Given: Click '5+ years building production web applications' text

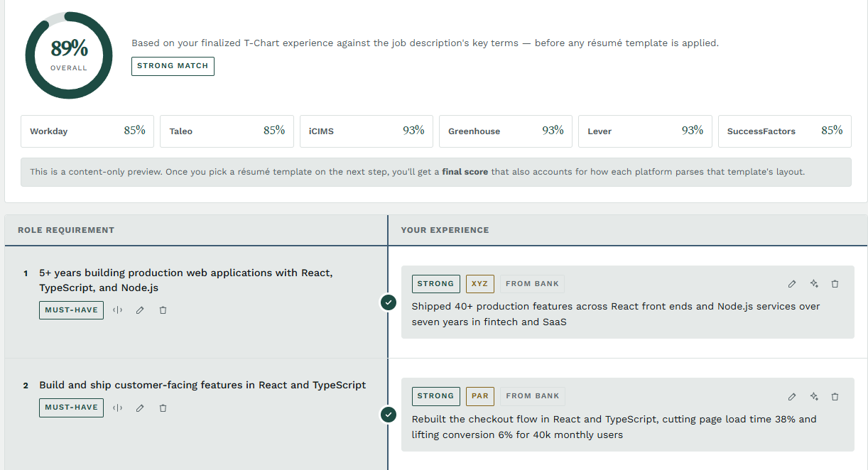Looking at the screenshot, I should [x=186, y=280].
